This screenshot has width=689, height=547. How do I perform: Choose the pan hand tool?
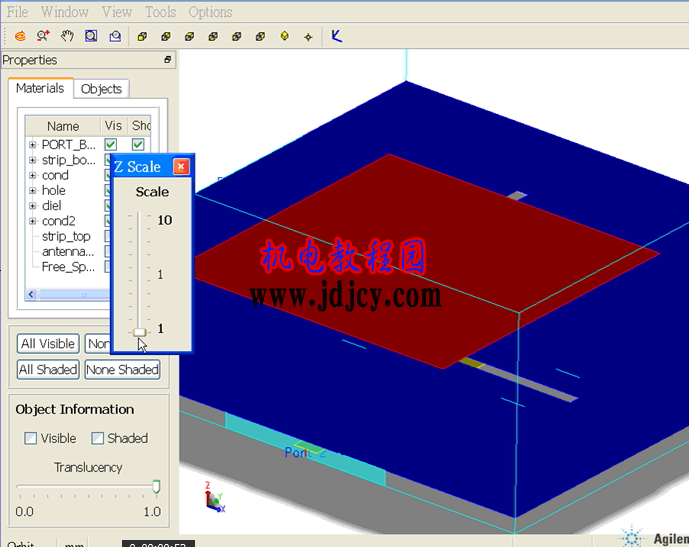pos(67,36)
